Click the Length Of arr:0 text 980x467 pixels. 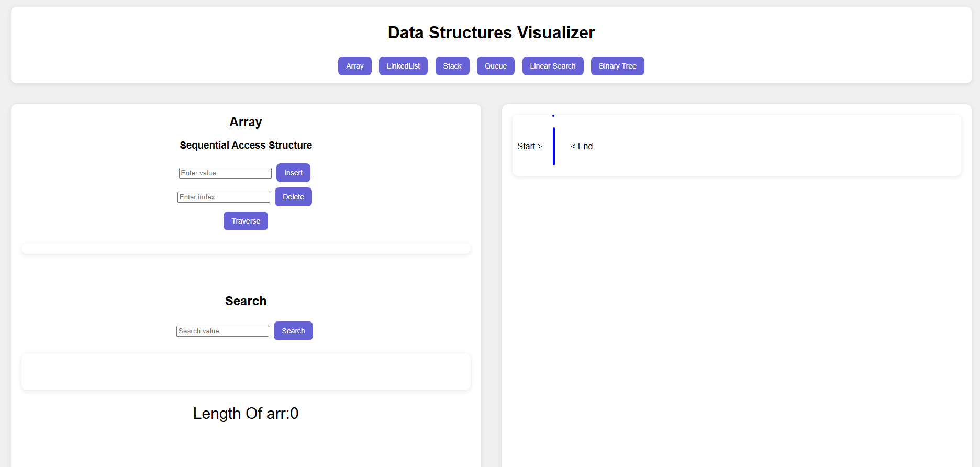(246, 413)
